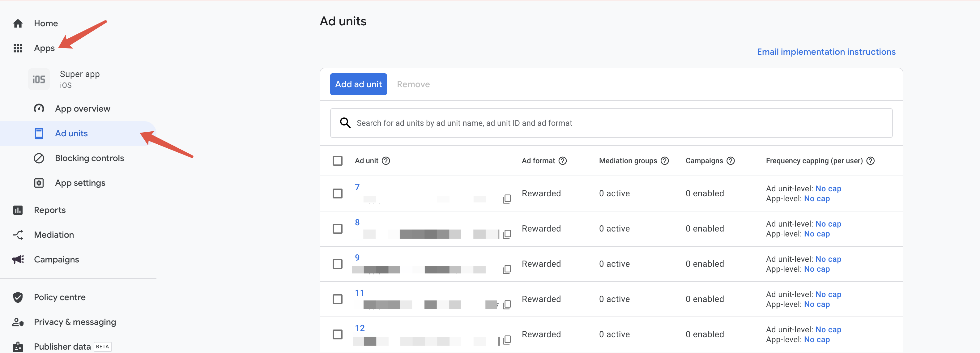Open Email implementation instructions link
This screenshot has height=353, width=980.
coord(825,52)
